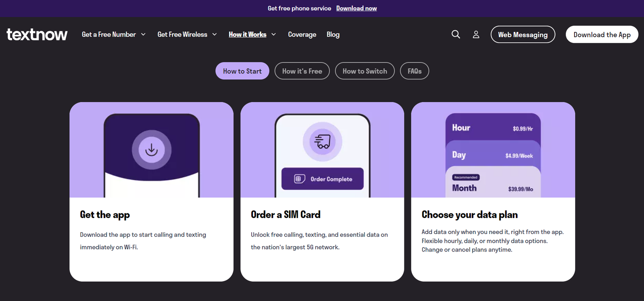Click the Order Complete button in illustration
The width and height of the screenshot is (644, 301).
pos(322,179)
